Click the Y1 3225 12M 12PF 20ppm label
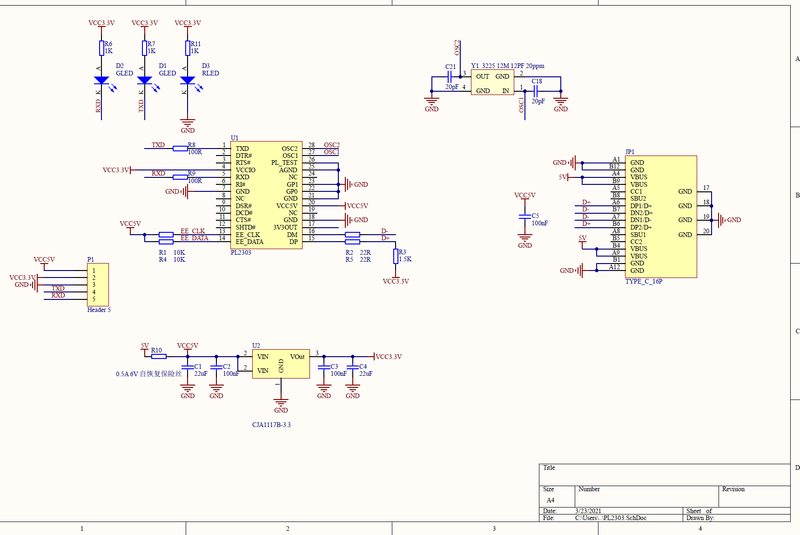This screenshot has height=535, width=800. pyautogui.click(x=508, y=66)
